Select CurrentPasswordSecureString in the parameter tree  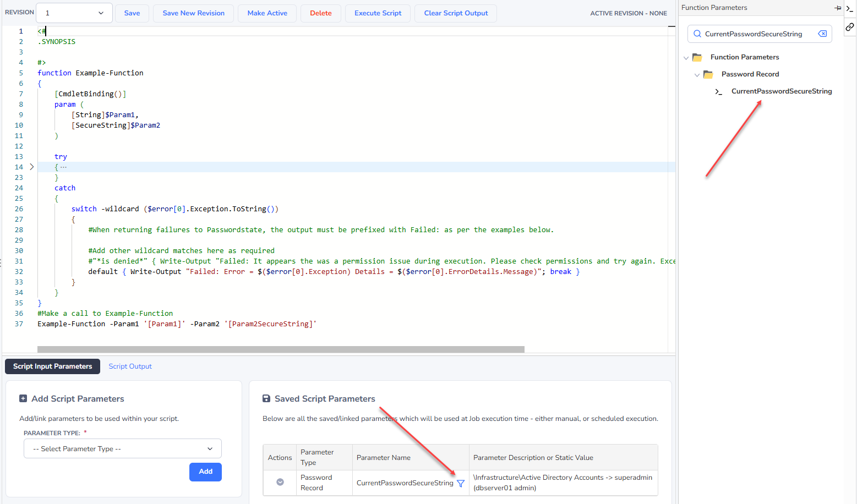(x=781, y=91)
